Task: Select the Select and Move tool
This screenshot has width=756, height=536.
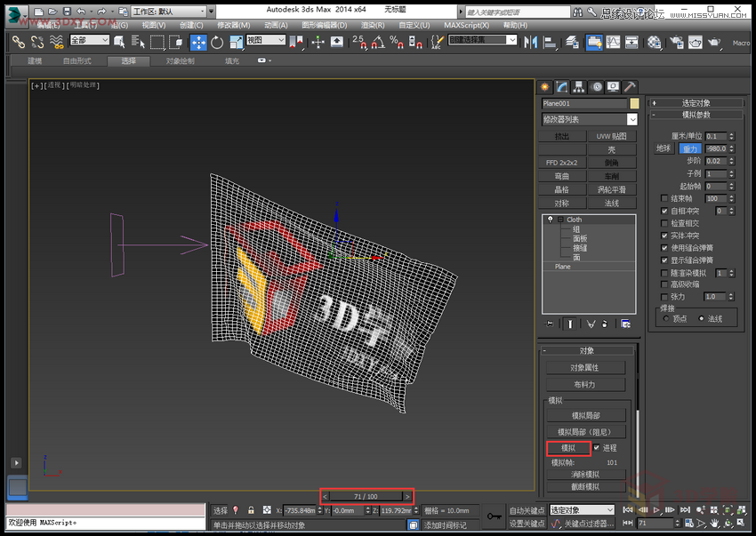Action: coord(198,42)
